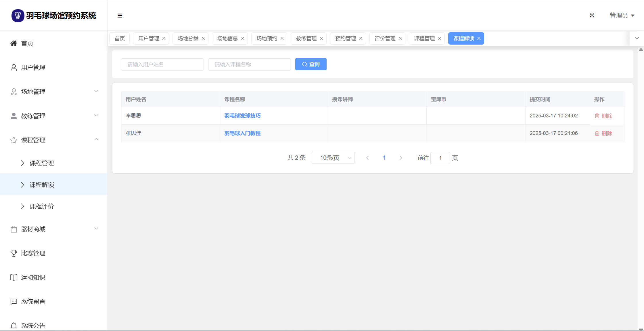
Task: Click the fullscreen expand icon
Action: [592, 16]
